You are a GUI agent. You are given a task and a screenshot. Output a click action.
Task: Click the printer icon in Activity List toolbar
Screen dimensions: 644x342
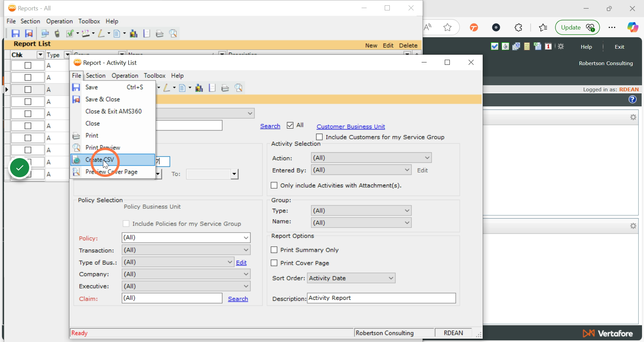225,88
